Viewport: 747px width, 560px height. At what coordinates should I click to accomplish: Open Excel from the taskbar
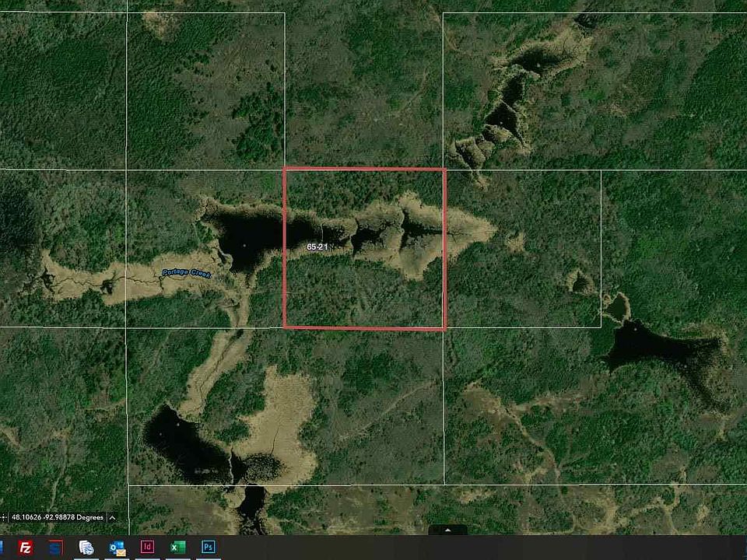tap(178, 547)
